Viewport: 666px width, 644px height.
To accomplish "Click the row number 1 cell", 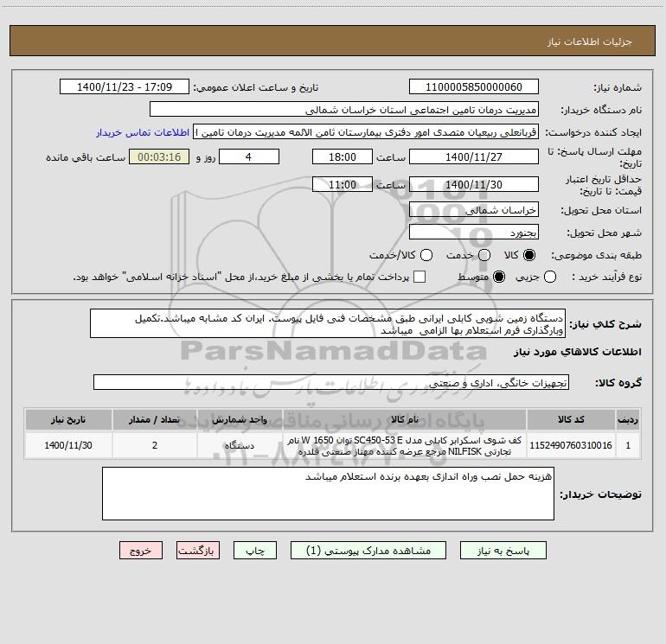I will 628,445.
